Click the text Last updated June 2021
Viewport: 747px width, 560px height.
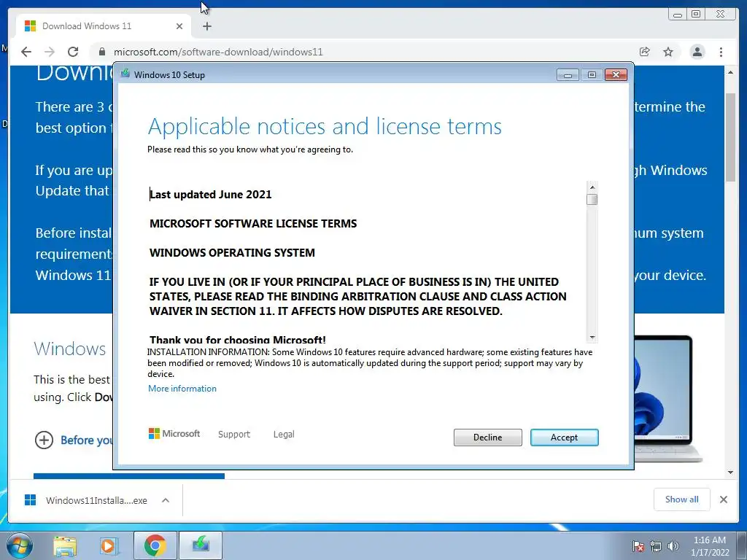(211, 194)
